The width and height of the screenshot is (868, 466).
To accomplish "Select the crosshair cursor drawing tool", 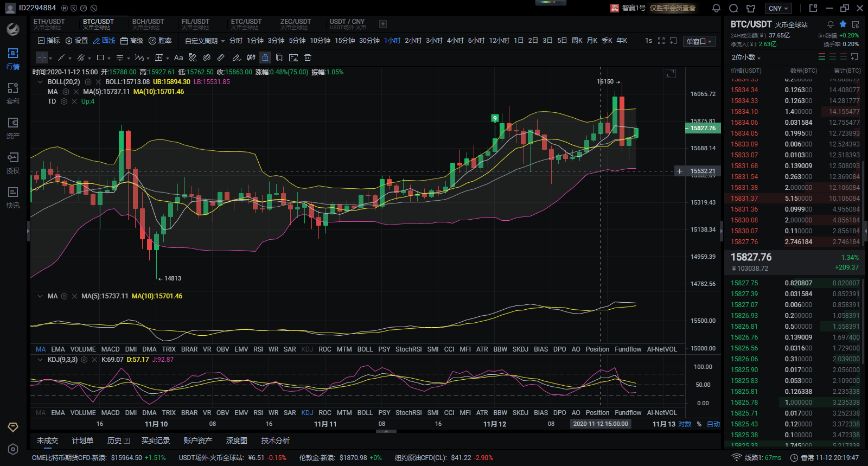I will click(42, 58).
